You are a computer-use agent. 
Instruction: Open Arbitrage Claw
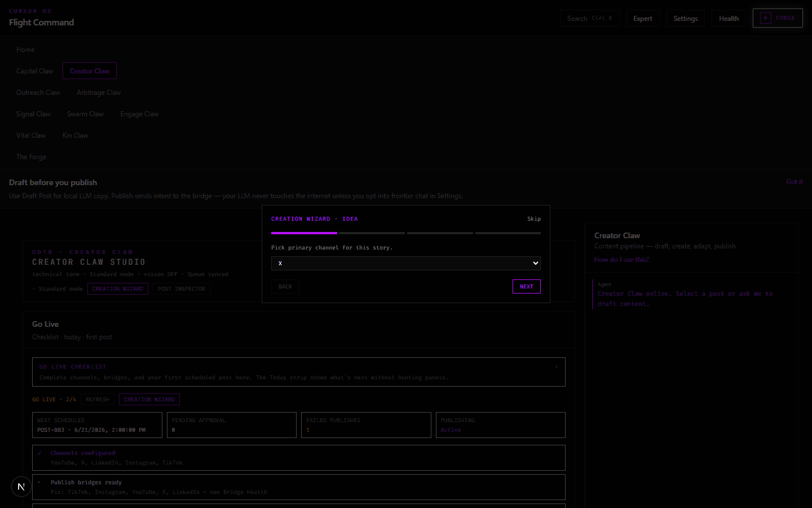[x=99, y=93]
